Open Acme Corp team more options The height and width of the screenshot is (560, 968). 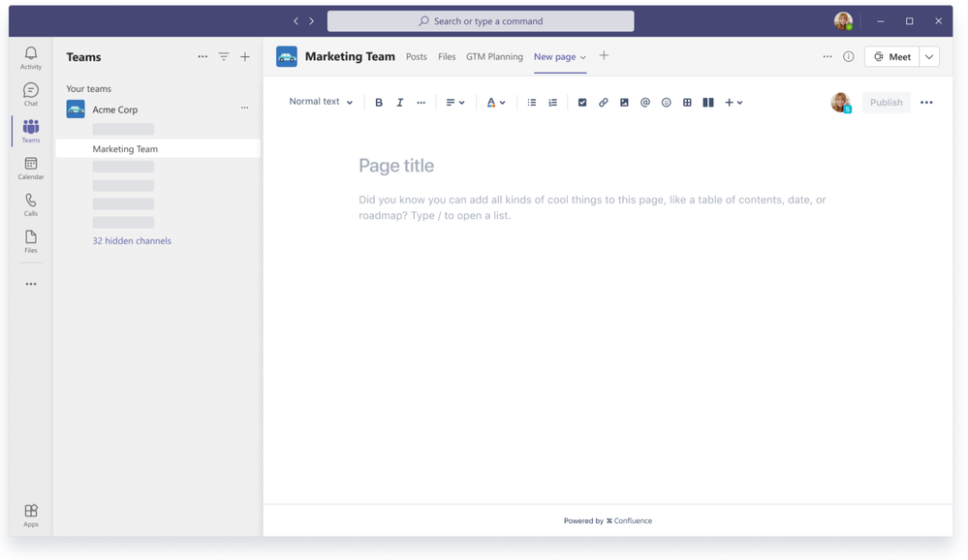click(x=244, y=109)
